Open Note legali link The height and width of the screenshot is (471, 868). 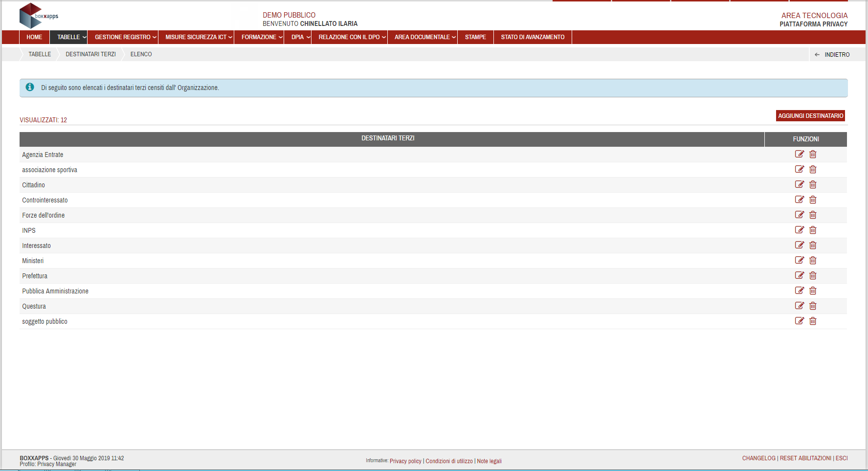coord(490,461)
